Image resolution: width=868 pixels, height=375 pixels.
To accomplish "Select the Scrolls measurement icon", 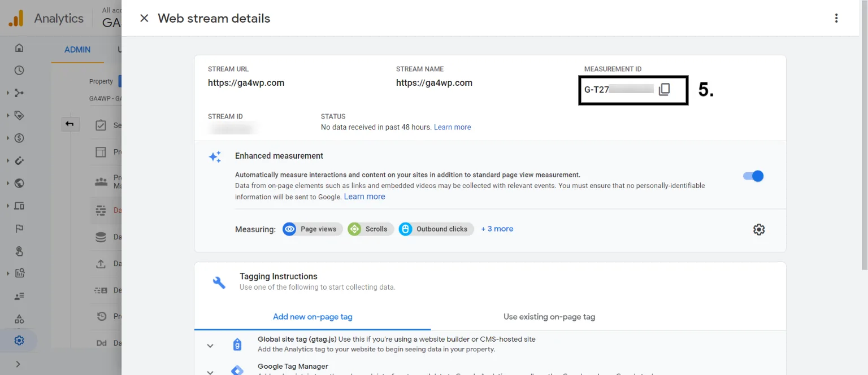I will pyautogui.click(x=355, y=229).
